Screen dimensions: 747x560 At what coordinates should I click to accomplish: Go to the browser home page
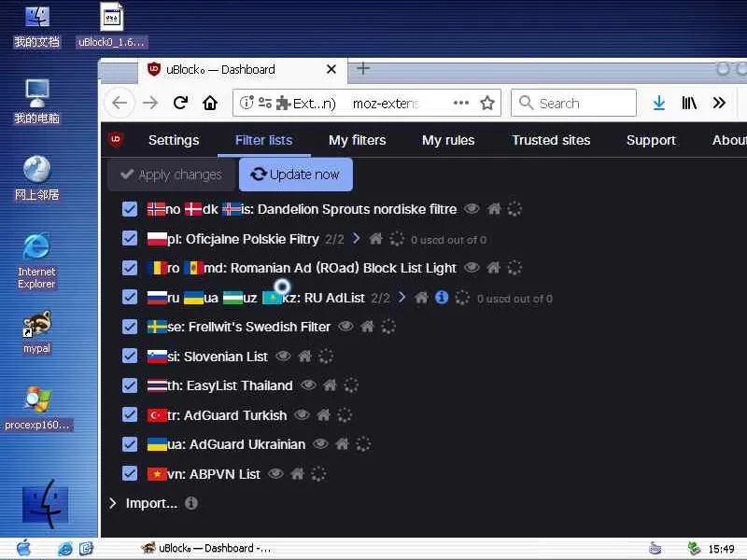210,103
